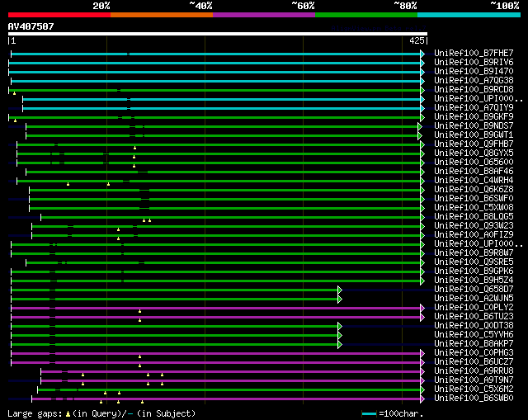
Task: Select the UniRef100_O65600 subject entry
Action: coord(474,163)
